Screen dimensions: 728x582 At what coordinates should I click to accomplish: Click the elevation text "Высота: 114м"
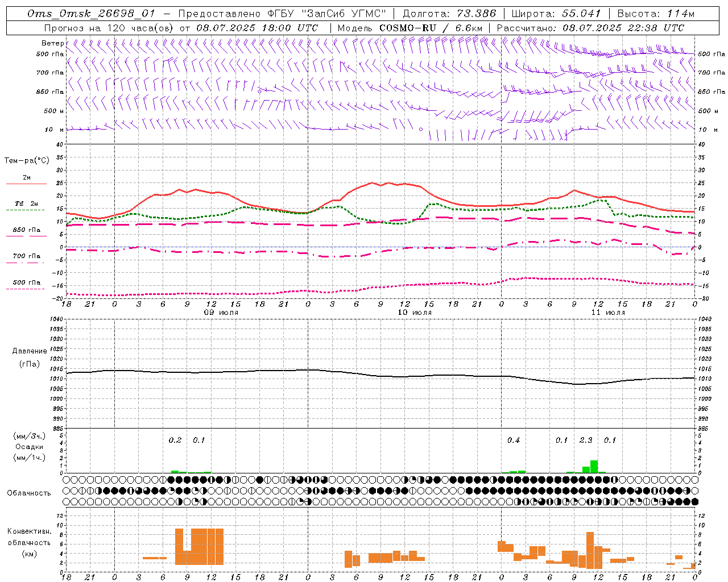[x=656, y=14]
